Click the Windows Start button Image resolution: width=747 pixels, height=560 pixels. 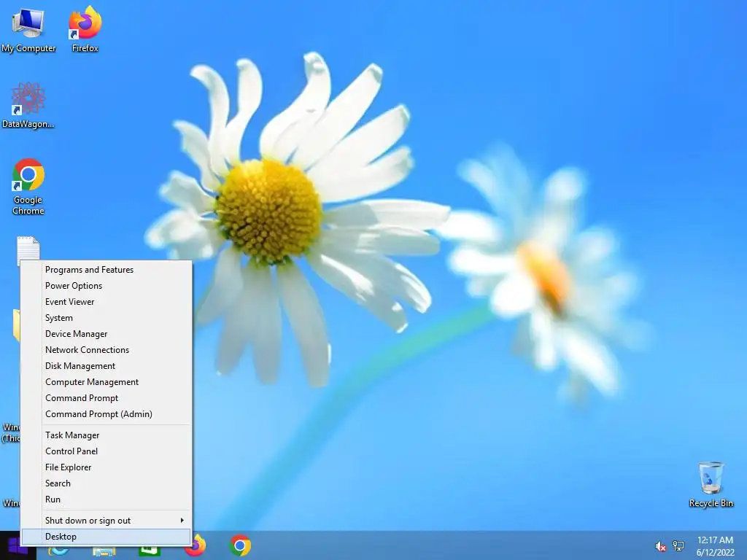click(18, 546)
